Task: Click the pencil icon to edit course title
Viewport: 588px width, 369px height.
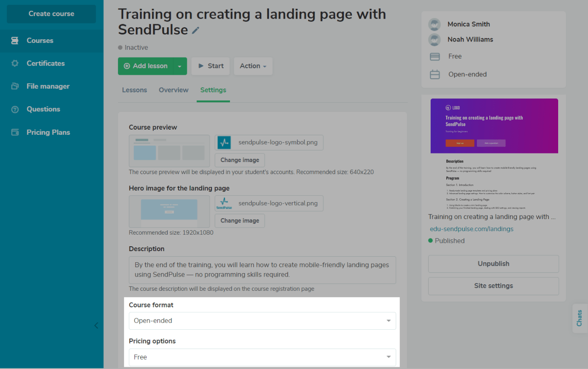Action: click(196, 30)
